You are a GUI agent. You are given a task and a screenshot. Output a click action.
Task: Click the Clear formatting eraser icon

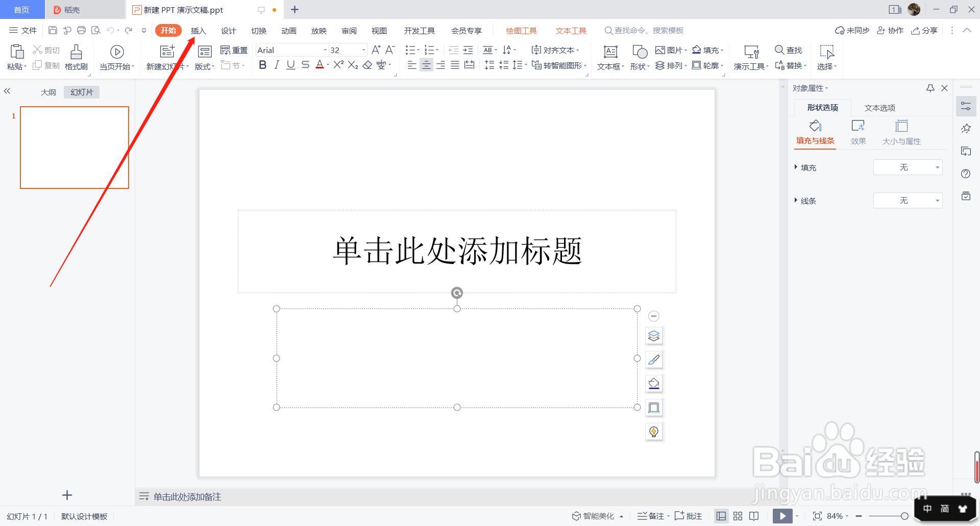click(367, 65)
